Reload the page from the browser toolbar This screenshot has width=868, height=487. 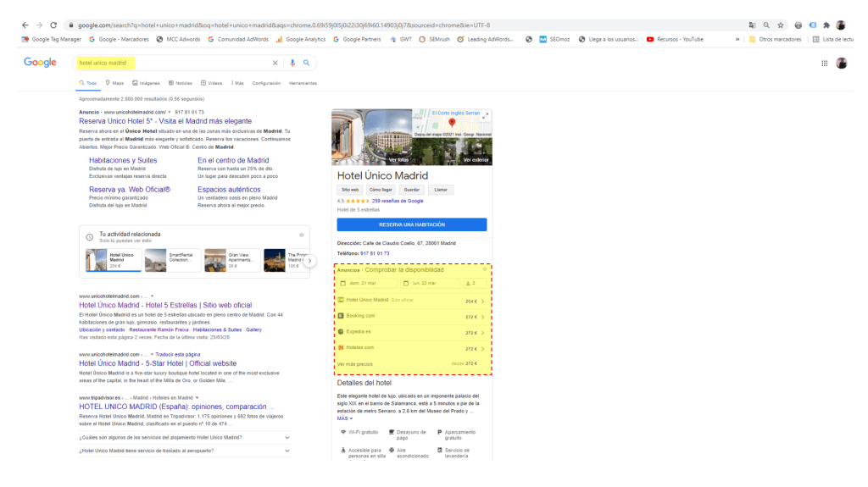tap(53, 25)
